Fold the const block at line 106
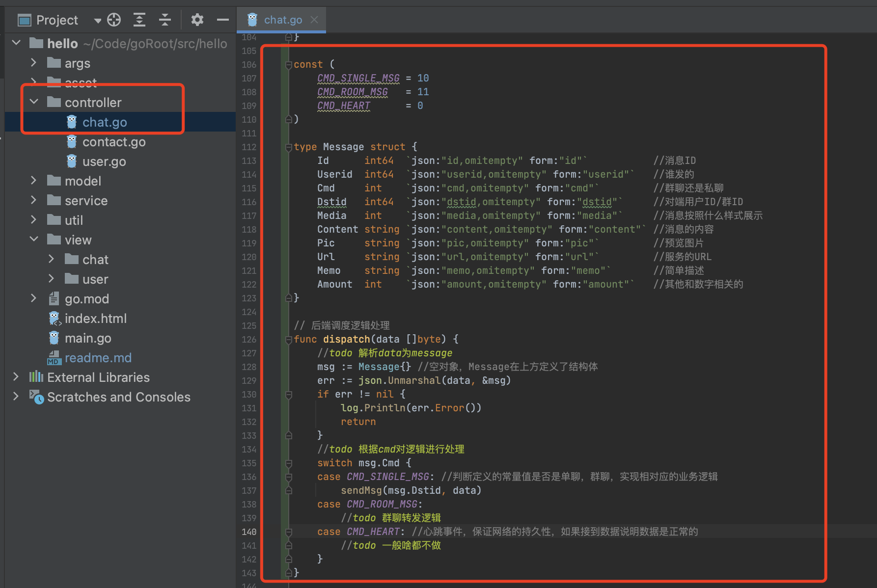877x588 pixels. 289,64
